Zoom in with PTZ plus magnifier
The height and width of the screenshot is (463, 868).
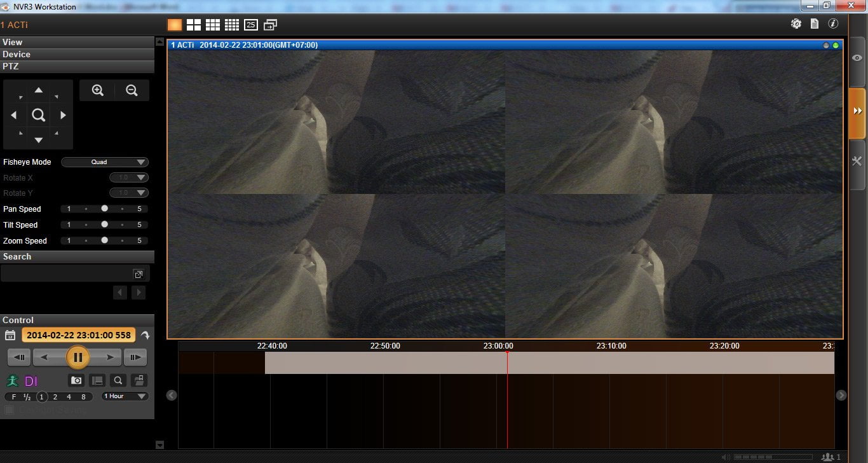(x=97, y=90)
